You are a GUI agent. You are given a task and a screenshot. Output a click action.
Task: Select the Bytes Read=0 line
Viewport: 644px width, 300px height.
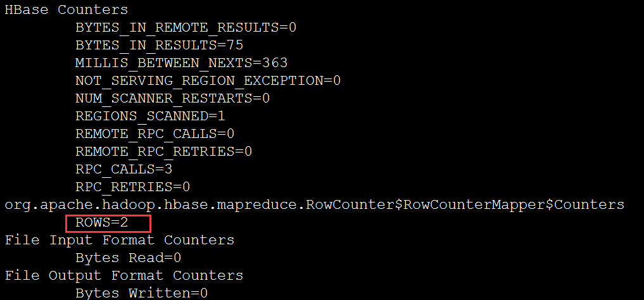point(128,258)
